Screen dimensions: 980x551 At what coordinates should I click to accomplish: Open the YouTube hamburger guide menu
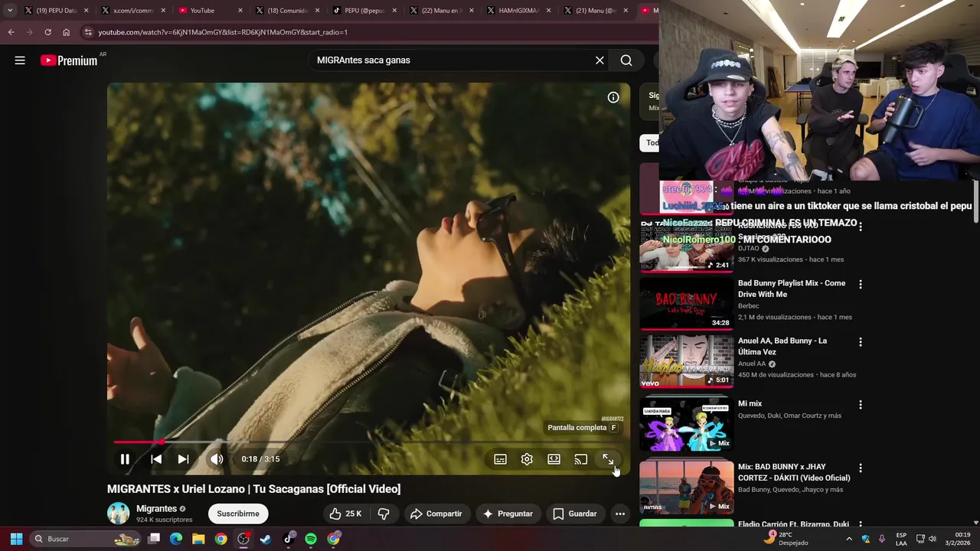point(20,60)
